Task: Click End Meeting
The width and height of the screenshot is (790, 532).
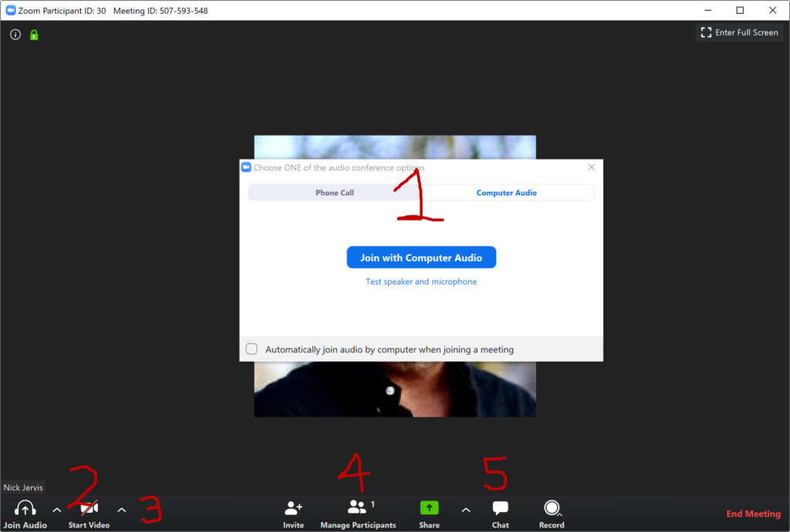Action: point(754,513)
